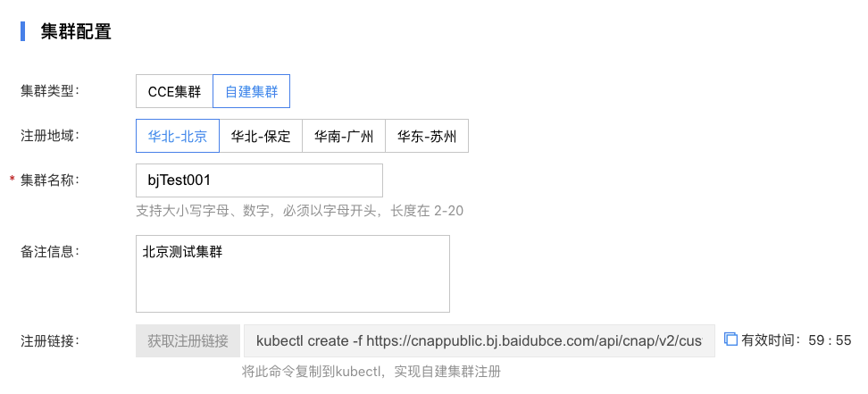Click the hint 支持大小写字母、数字 text
The image size is (868, 394).
click(x=299, y=211)
